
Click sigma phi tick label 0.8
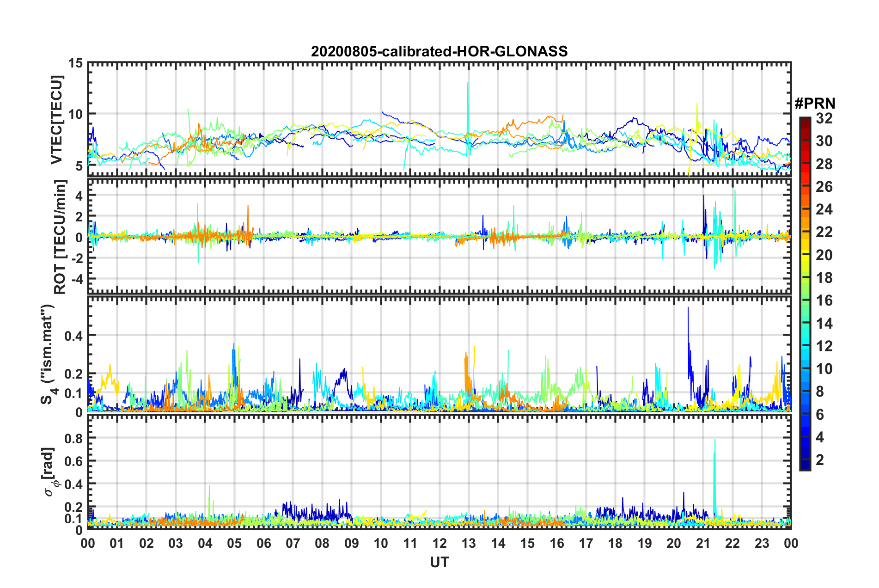[x=74, y=438]
